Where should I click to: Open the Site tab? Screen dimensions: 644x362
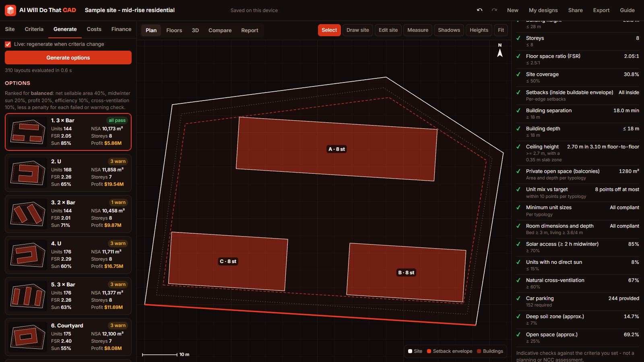pyautogui.click(x=10, y=29)
